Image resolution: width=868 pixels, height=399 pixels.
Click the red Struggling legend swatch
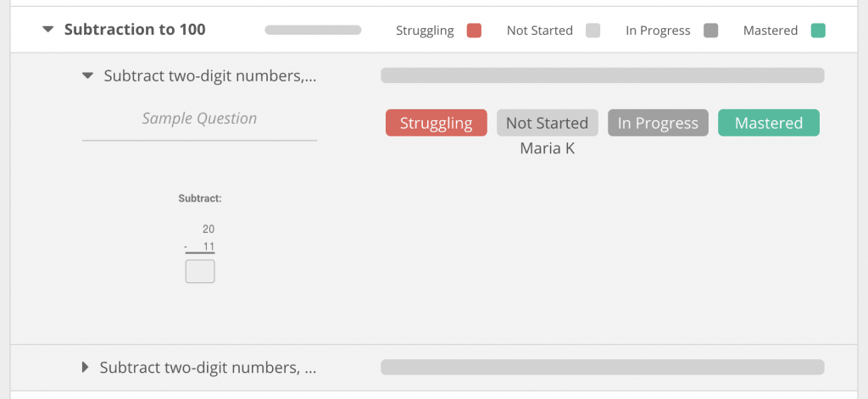tap(474, 31)
